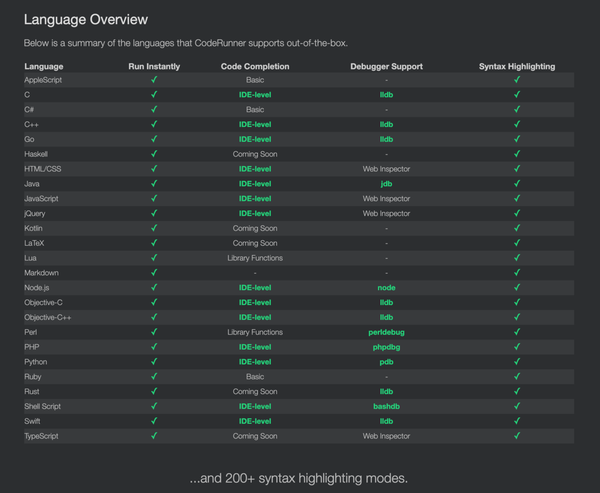Click the bashdb entry for Shell Script

[x=386, y=406]
